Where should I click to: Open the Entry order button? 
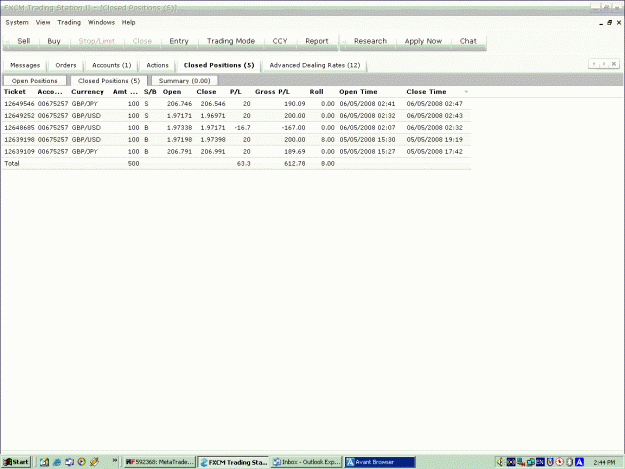point(179,41)
